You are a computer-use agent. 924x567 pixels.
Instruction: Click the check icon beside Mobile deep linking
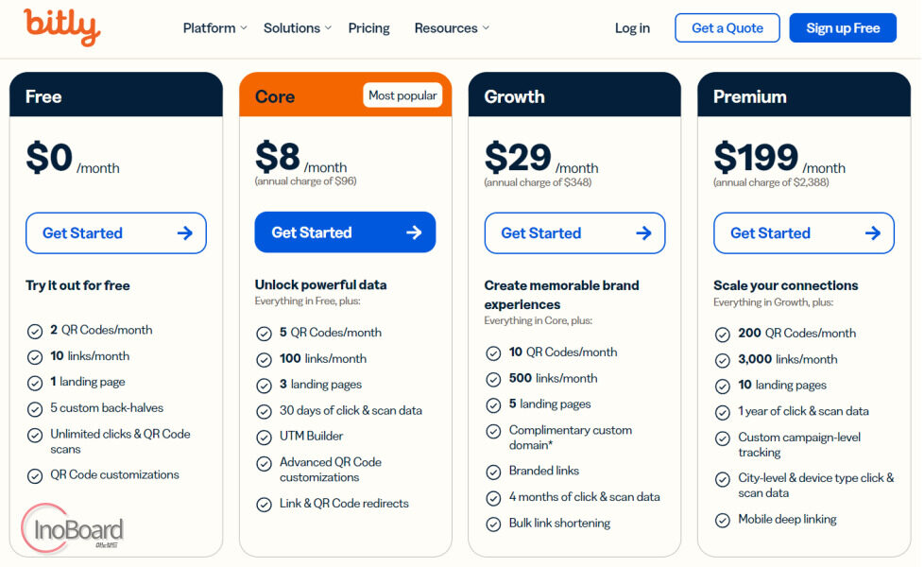[x=723, y=521]
